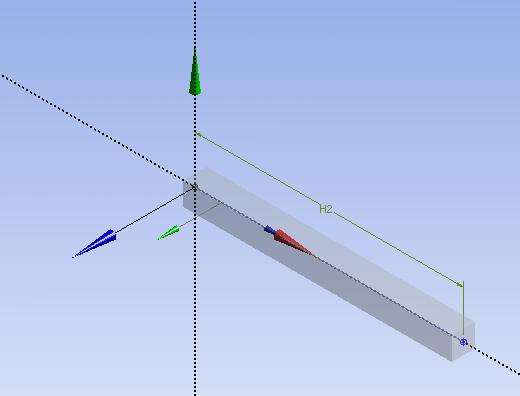The image size is (520, 396).
Task: Select the vertical green dimension extension line
Action: [x=463, y=308]
